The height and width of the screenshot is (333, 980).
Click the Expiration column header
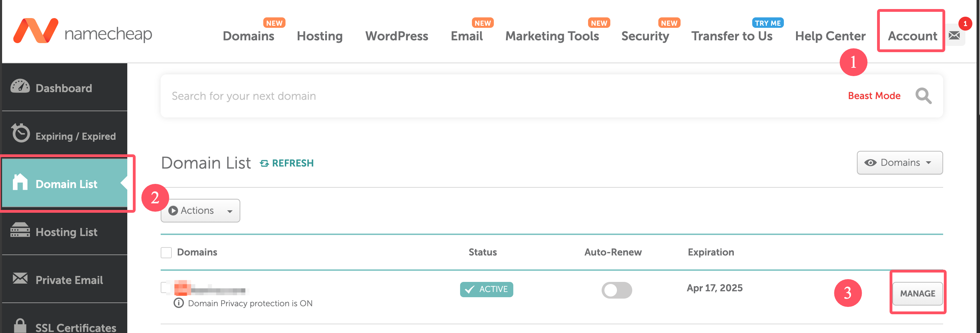pos(710,252)
